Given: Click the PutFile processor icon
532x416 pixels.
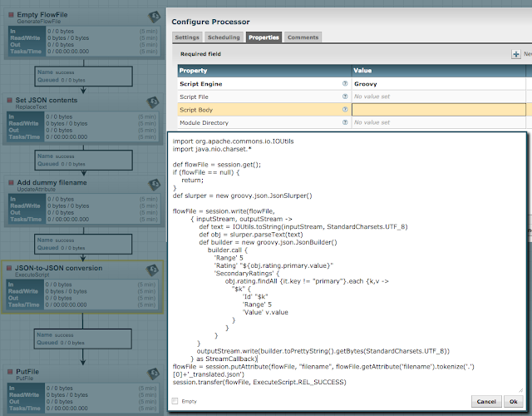Looking at the screenshot, I should pos(154,374).
